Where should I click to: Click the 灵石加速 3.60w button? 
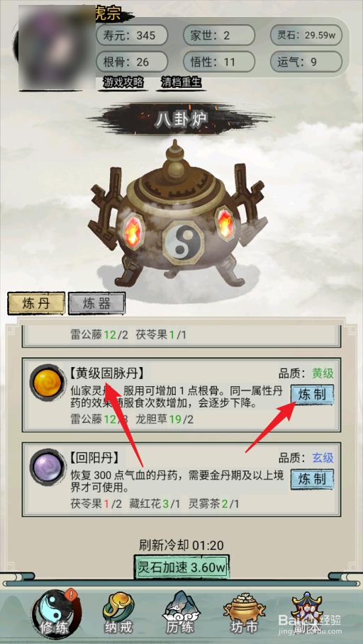point(181,568)
